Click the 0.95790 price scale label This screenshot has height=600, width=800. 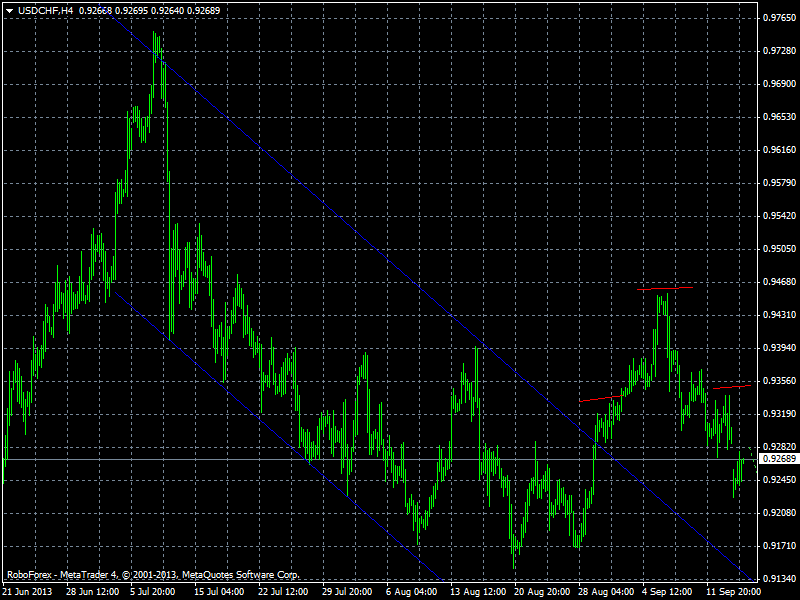point(779,183)
